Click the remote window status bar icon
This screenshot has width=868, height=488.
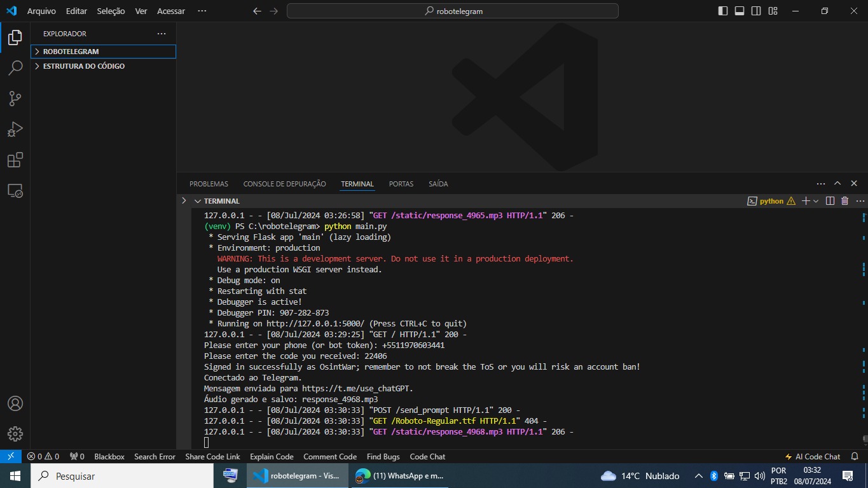coord(11,456)
